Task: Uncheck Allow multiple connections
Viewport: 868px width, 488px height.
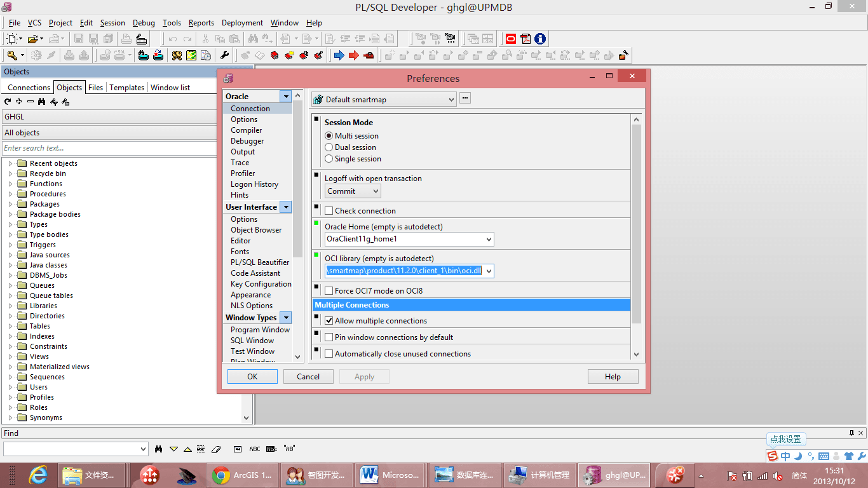Action: [329, 321]
